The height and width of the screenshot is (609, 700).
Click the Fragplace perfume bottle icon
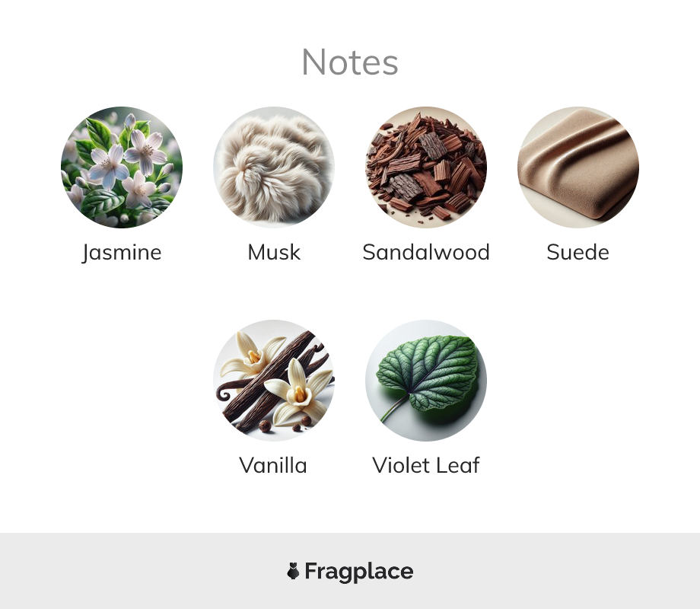(x=293, y=571)
